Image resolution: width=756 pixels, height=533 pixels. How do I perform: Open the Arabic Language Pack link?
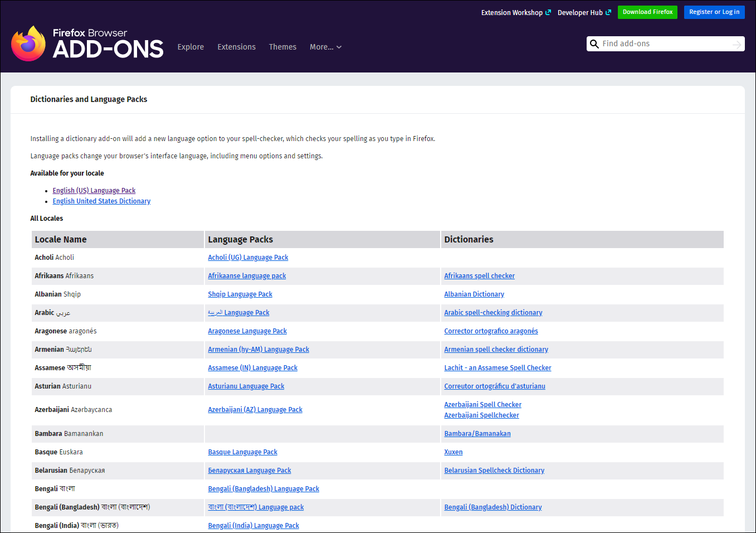(238, 313)
